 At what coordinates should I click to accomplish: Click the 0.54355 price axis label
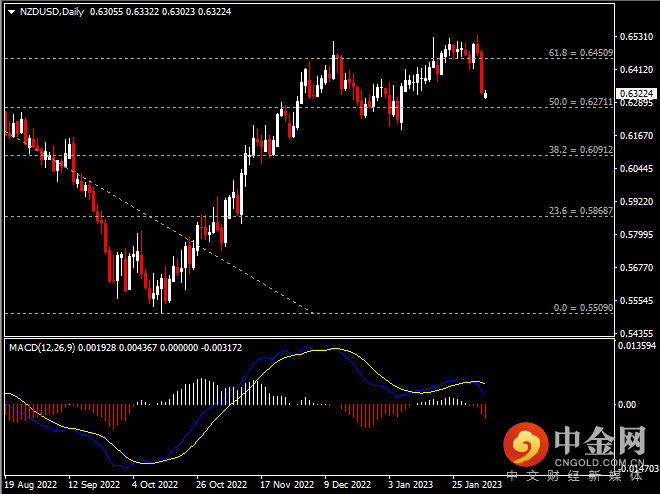tap(636, 332)
